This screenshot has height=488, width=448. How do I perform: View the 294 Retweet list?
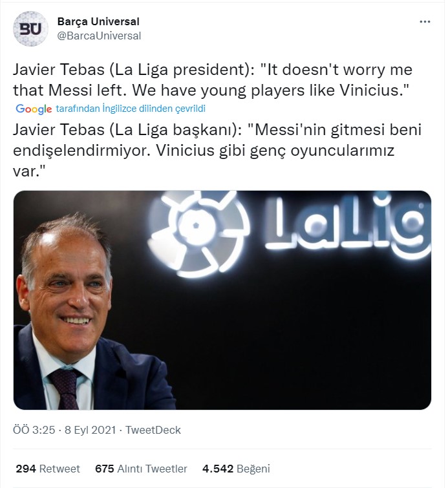pyautogui.click(x=47, y=469)
